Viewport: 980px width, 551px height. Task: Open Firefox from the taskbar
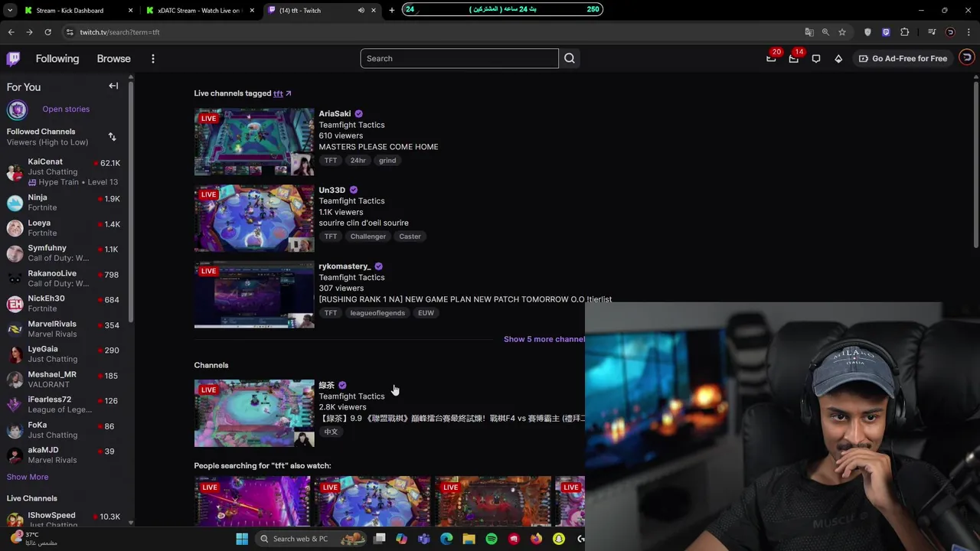[537, 539]
